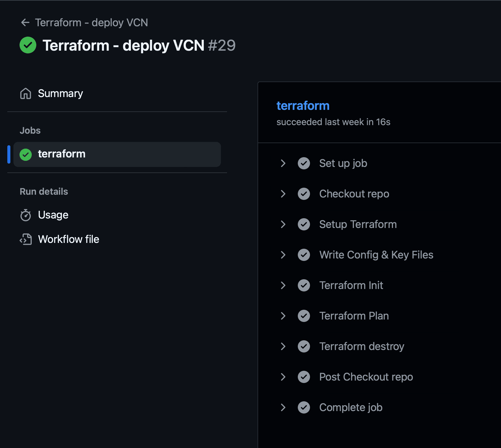Click the Setup Terraform step label
The height and width of the screenshot is (448, 501).
click(x=358, y=224)
